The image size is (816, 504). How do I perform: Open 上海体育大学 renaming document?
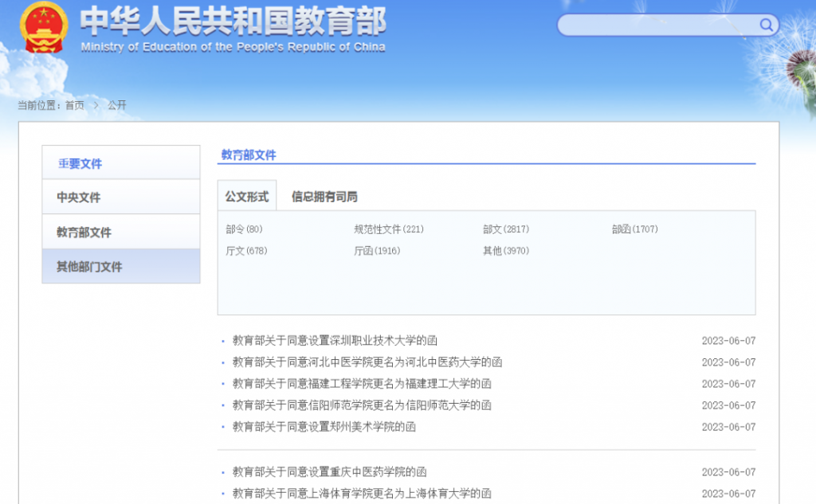(x=362, y=493)
